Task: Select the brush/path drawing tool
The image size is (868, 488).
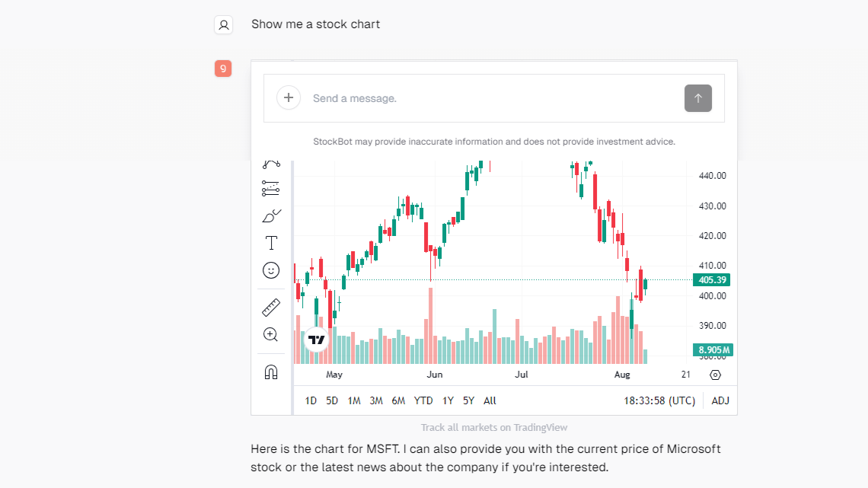Action: [x=271, y=164]
